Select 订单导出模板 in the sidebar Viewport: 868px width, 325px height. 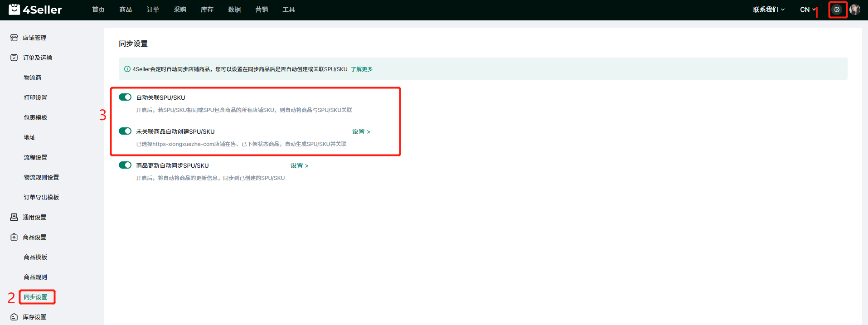(41, 197)
